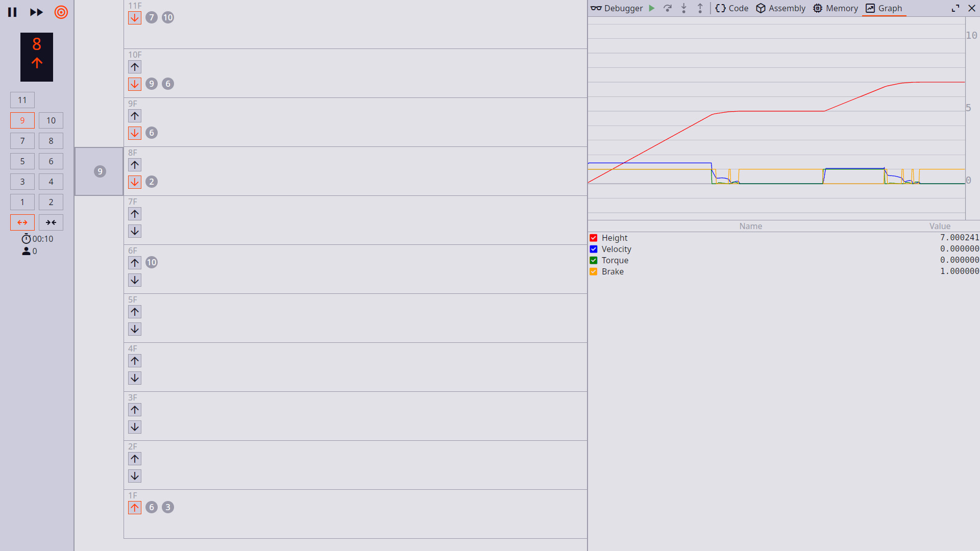
Task: Click the recording target icon
Action: click(x=61, y=12)
